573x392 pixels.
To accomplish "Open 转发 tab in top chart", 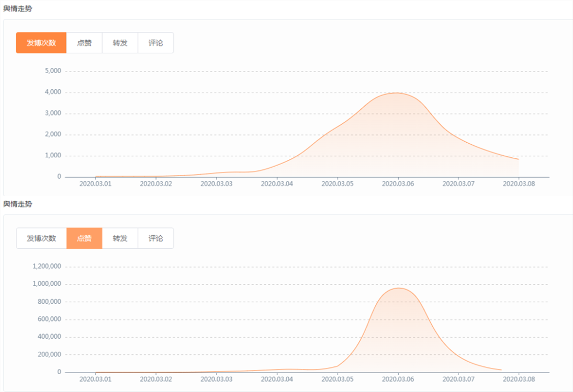I will [x=120, y=43].
